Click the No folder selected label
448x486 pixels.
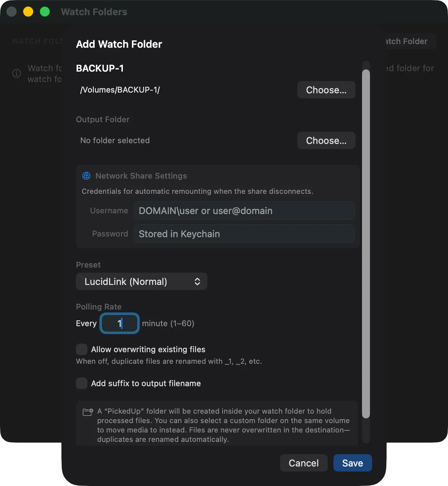(115, 140)
